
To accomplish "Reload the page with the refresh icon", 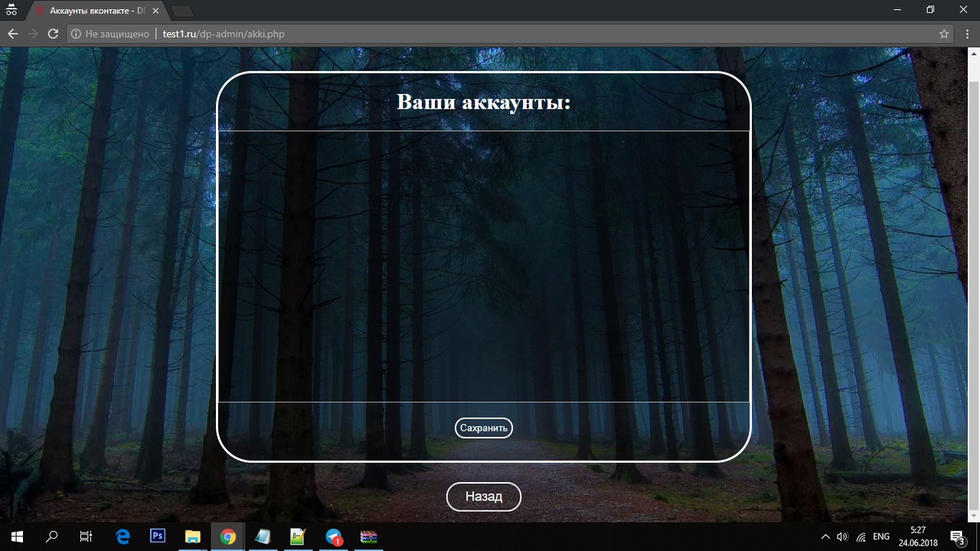I will pyautogui.click(x=53, y=34).
